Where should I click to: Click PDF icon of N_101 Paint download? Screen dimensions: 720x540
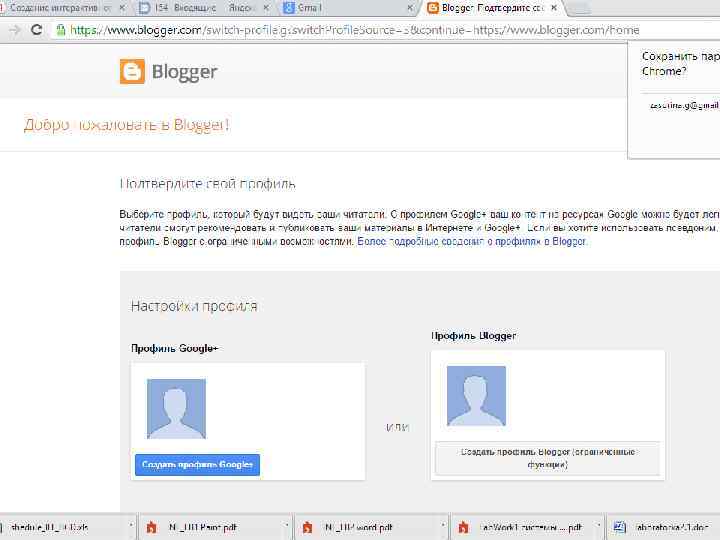(x=151, y=527)
